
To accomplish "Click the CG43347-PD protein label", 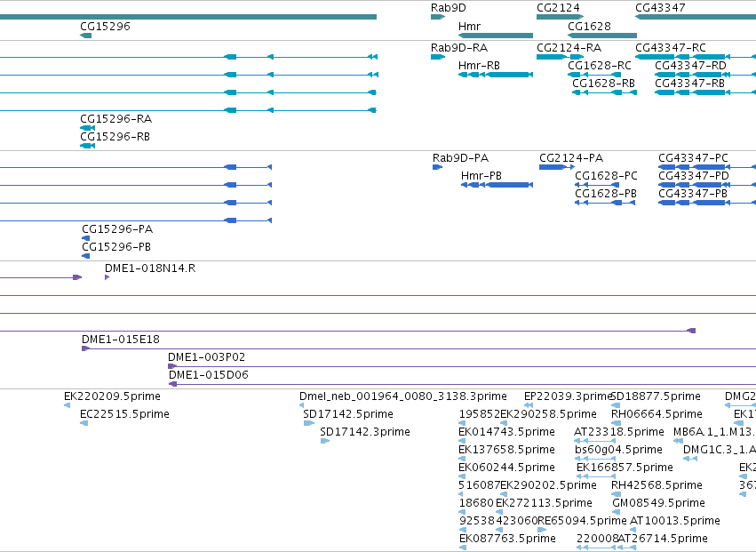I will click(x=694, y=176).
